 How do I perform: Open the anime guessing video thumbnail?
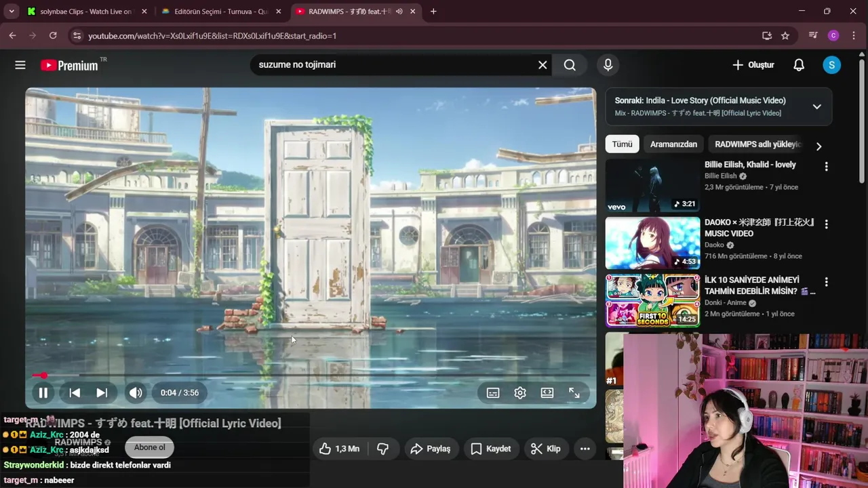652,300
